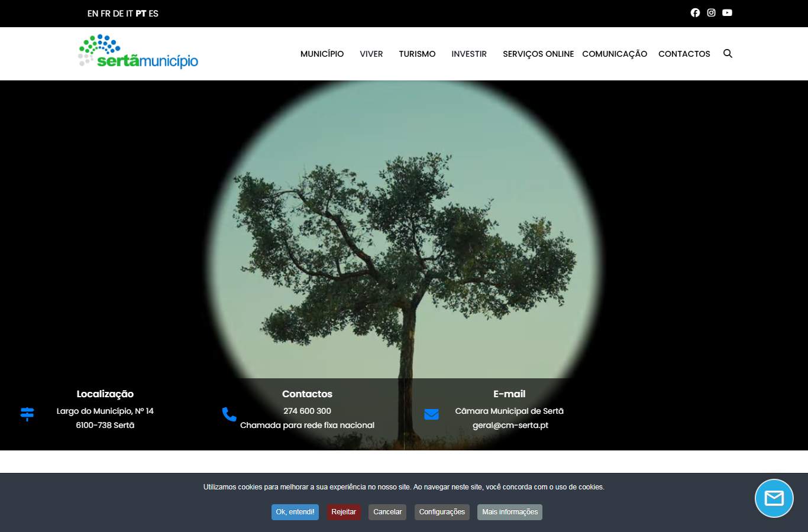The image size is (808, 532).
Task: Click the geral@cm-serta.pt email address
Action: pyautogui.click(x=510, y=425)
